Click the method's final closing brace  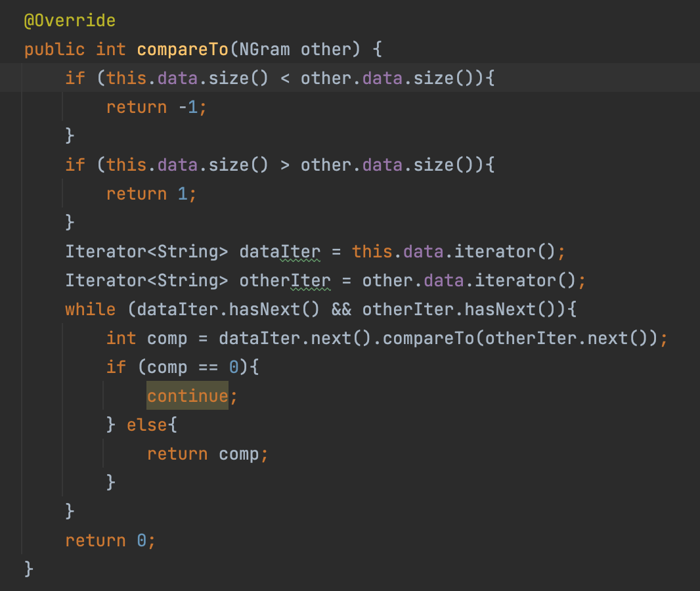coord(28,568)
